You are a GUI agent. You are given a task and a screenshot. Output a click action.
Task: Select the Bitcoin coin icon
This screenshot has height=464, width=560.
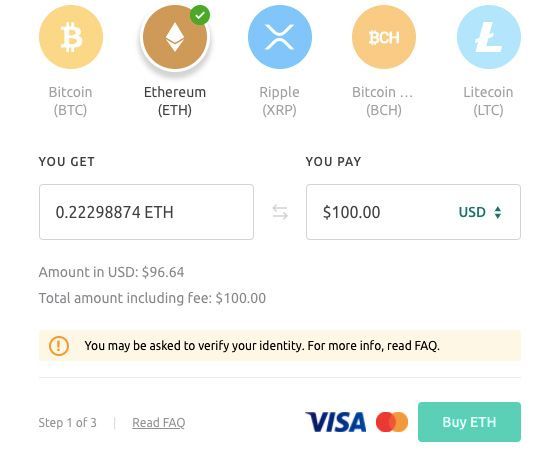(71, 37)
